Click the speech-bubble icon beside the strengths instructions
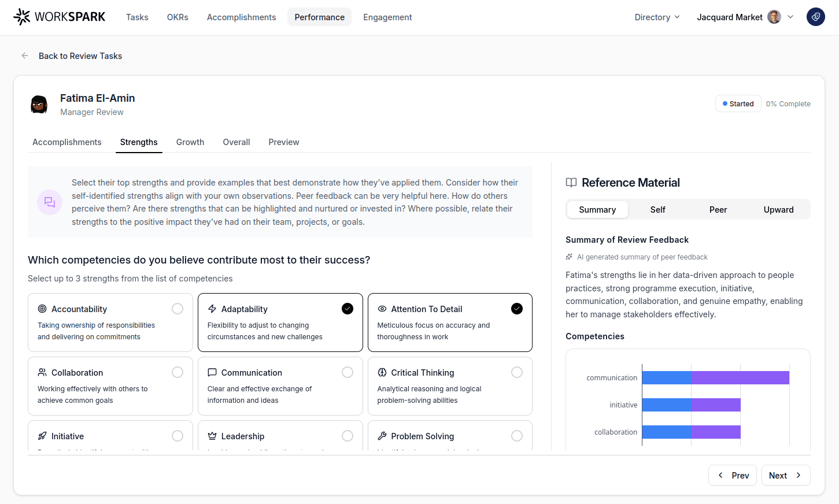 click(49, 202)
